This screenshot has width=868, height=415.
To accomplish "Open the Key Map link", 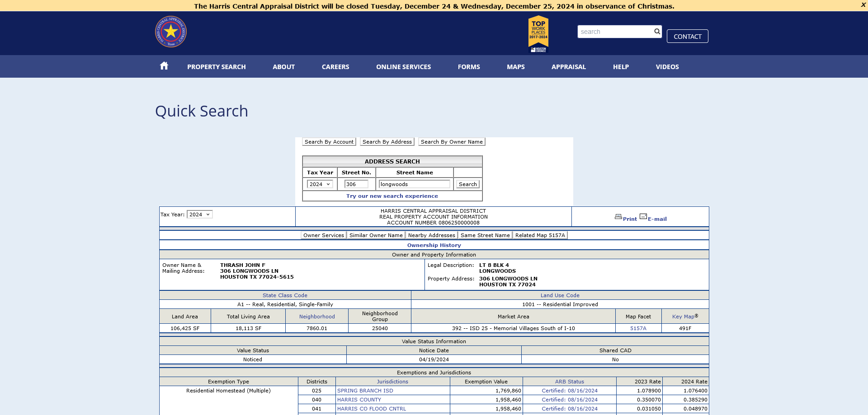I will (x=683, y=317).
